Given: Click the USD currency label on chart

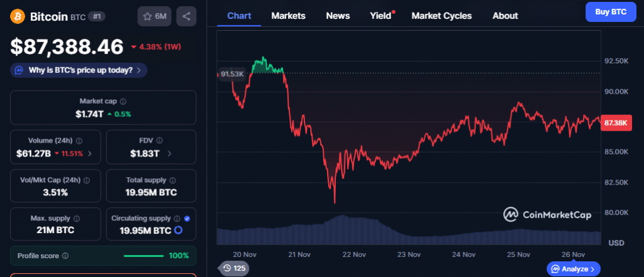Looking at the screenshot, I should [616, 243].
